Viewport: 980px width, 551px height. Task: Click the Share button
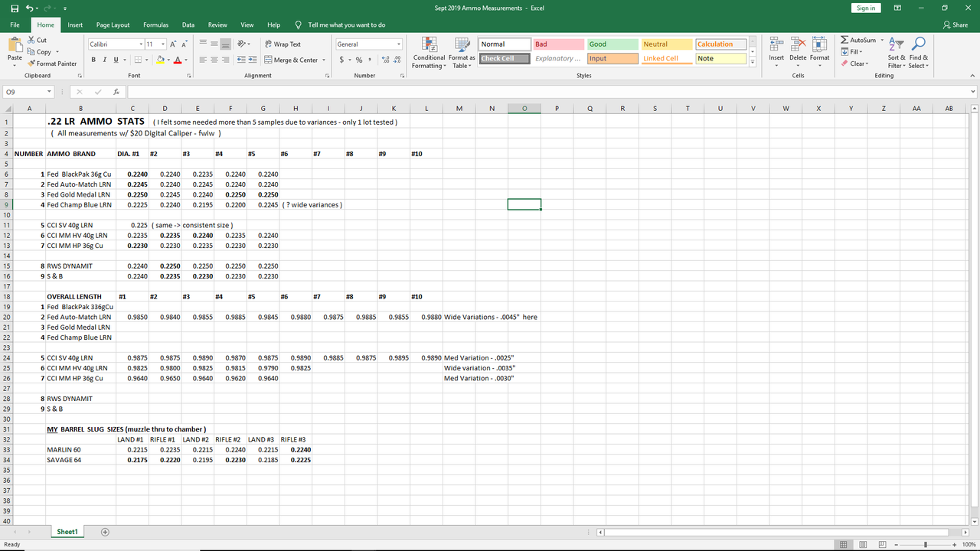956,24
